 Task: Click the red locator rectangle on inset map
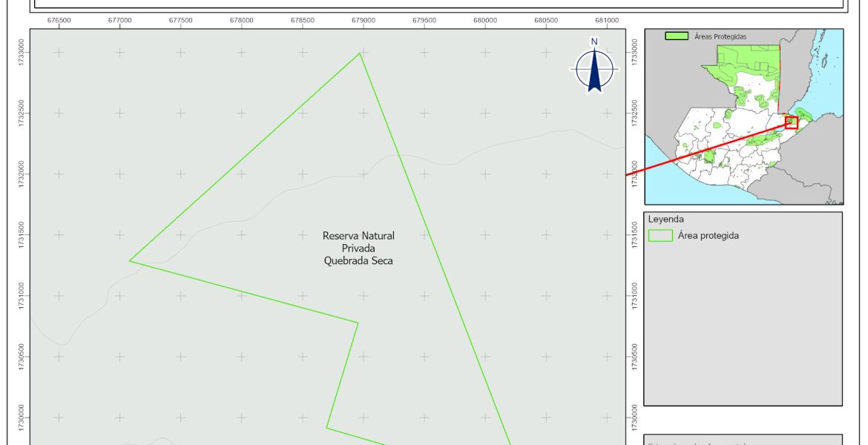tap(791, 122)
